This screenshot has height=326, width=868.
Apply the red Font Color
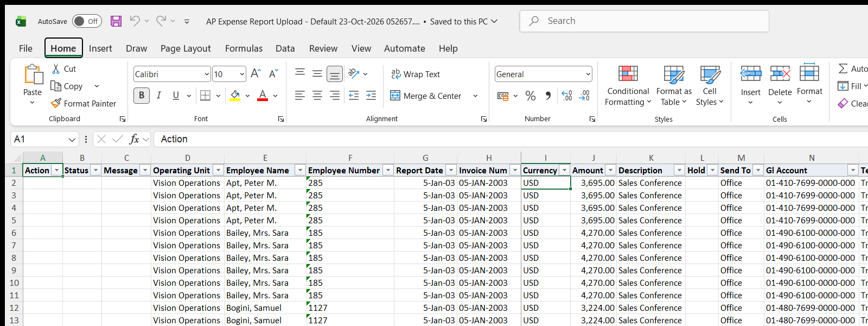263,96
